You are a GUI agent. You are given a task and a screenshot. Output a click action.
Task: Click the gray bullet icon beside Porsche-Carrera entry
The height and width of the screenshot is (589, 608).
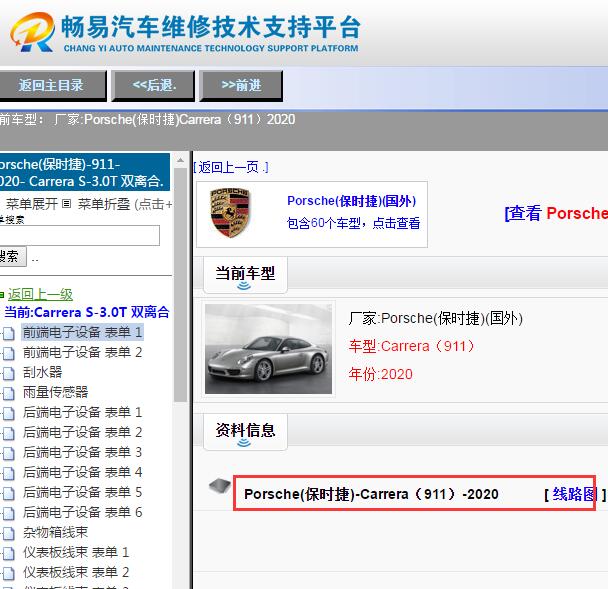click(219, 485)
